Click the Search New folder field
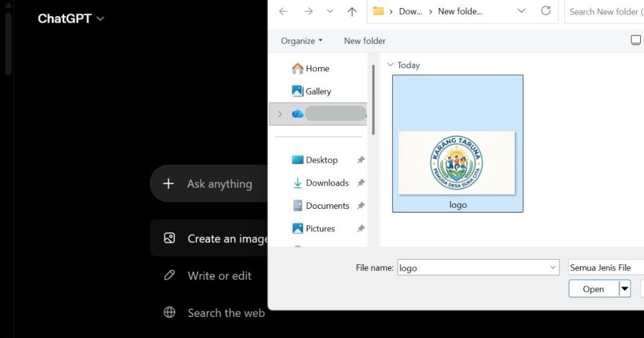The height and width of the screenshot is (338, 644). pyautogui.click(x=604, y=11)
